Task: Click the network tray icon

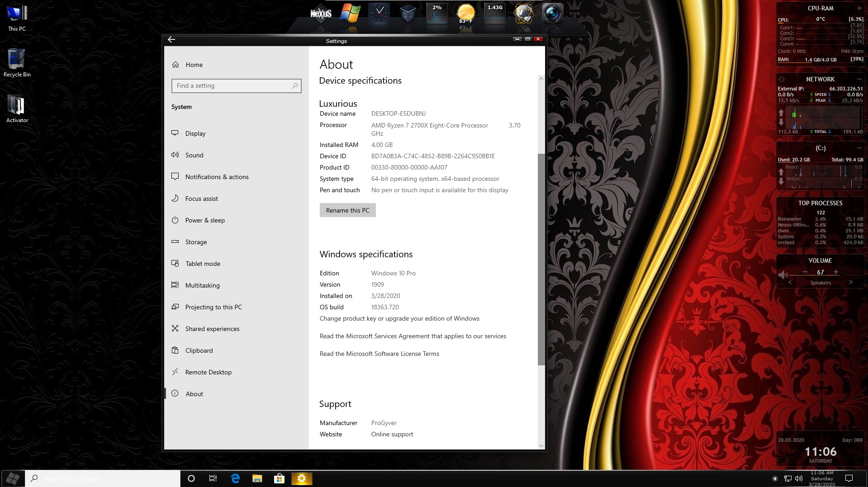Action: coord(787,478)
